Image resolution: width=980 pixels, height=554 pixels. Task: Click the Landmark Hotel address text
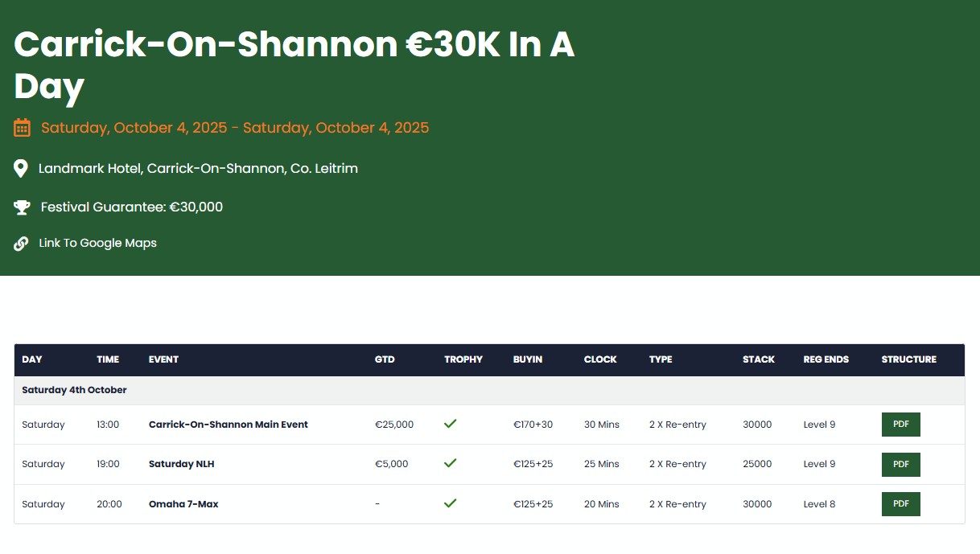(198, 169)
